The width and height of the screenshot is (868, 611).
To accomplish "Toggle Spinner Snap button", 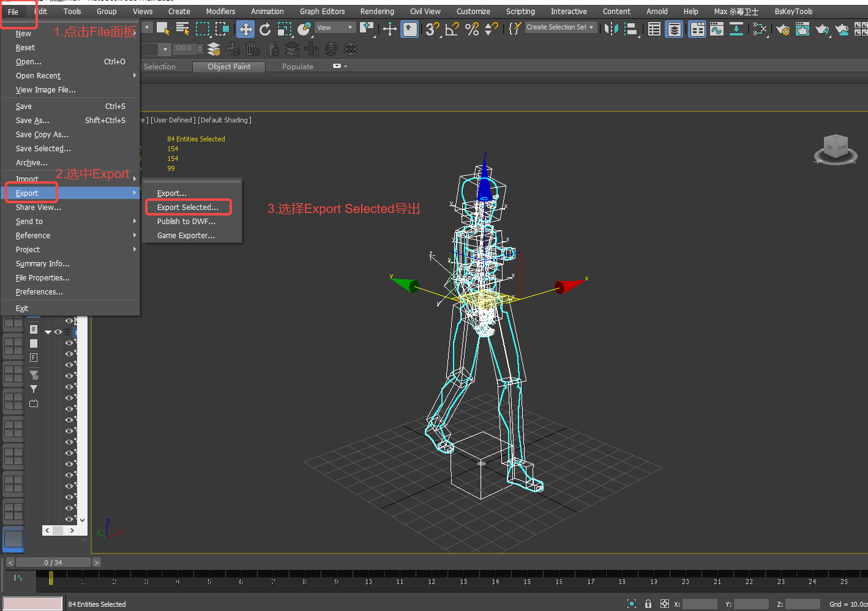I will 492,29.
